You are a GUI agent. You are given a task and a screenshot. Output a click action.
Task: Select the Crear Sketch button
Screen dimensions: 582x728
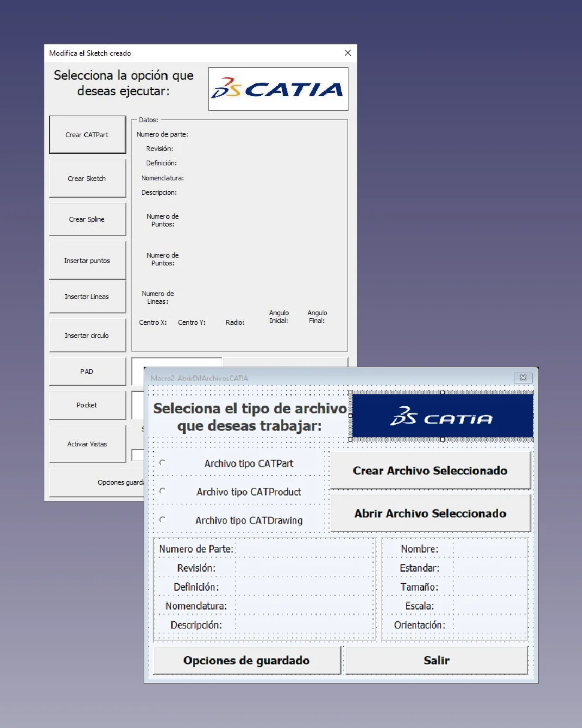87,179
